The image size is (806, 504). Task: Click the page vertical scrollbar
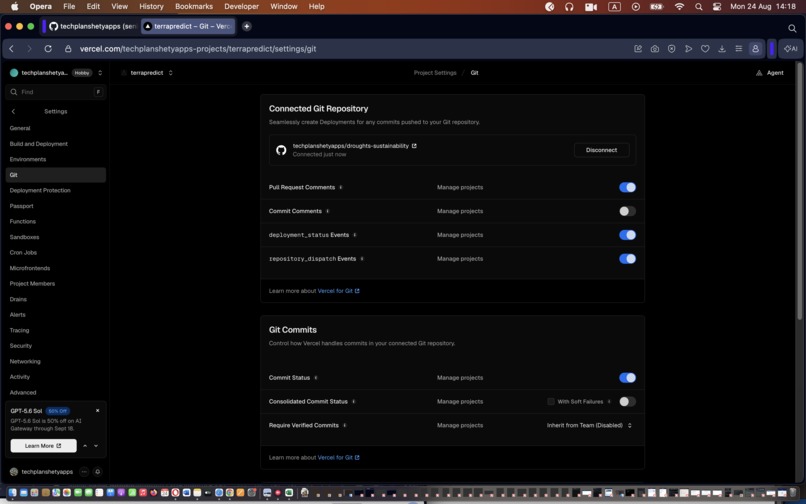(x=799, y=190)
